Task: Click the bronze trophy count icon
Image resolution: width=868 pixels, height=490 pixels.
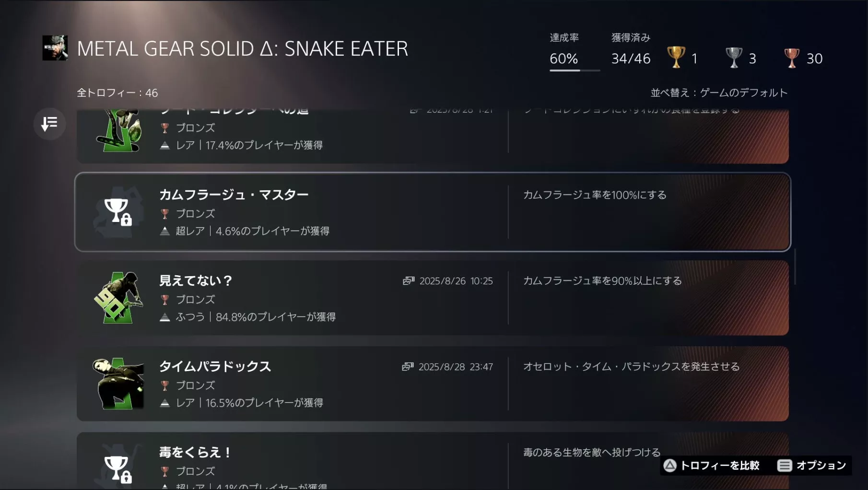Action: (x=791, y=58)
